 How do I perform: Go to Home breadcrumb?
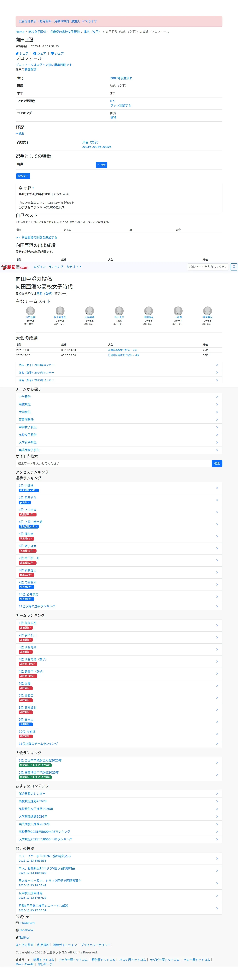(20, 32)
